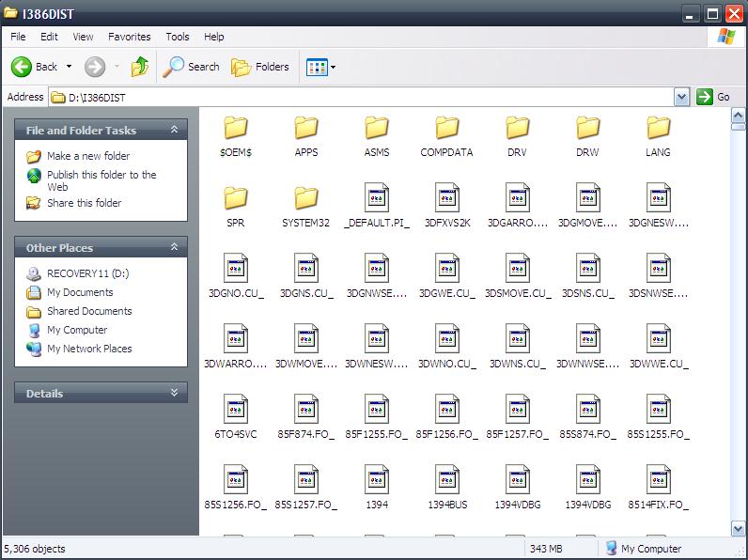Select the 3DFXVS2K file icon

click(x=447, y=198)
